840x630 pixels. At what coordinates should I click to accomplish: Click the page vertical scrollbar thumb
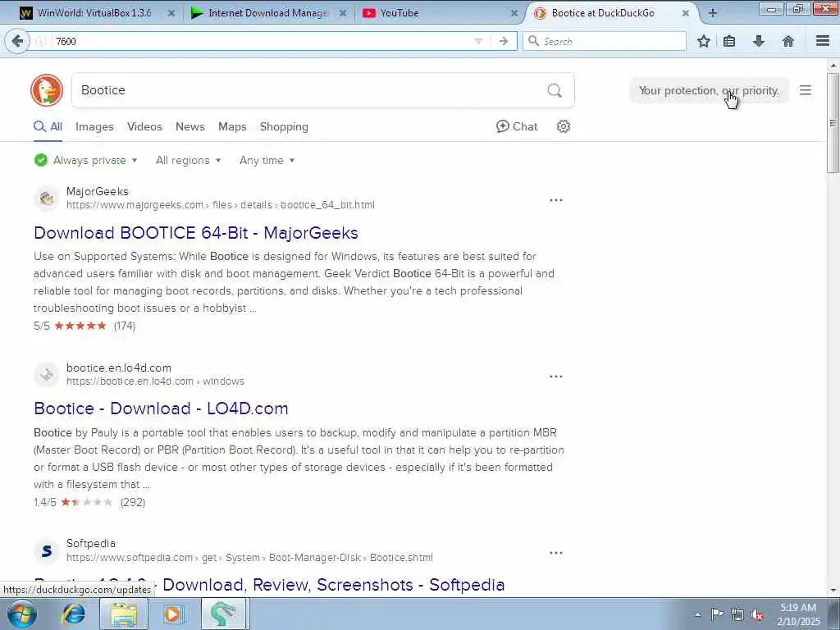[833, 123]
